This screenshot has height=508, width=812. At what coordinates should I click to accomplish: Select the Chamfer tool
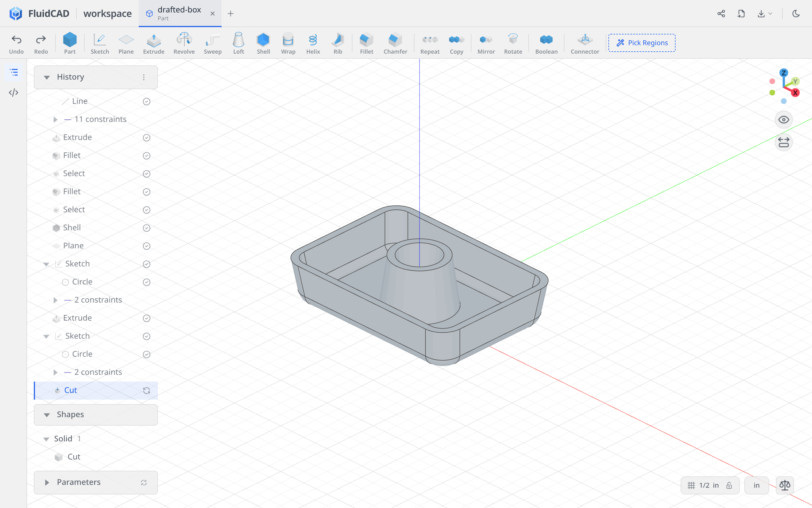click(395, 43)
